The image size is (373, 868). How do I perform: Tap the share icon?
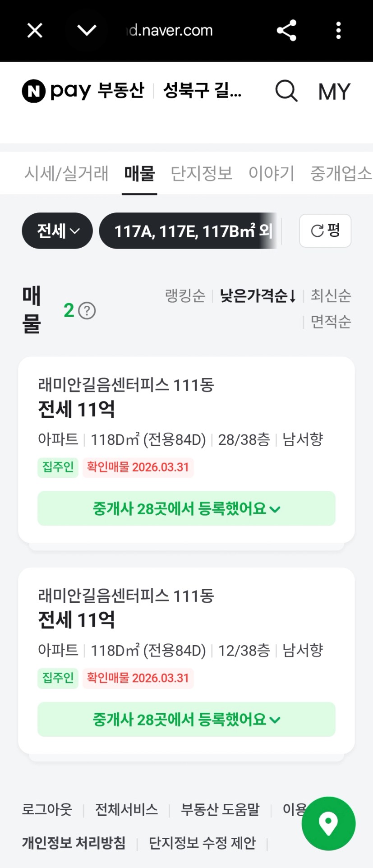click(x=286, y=31)
